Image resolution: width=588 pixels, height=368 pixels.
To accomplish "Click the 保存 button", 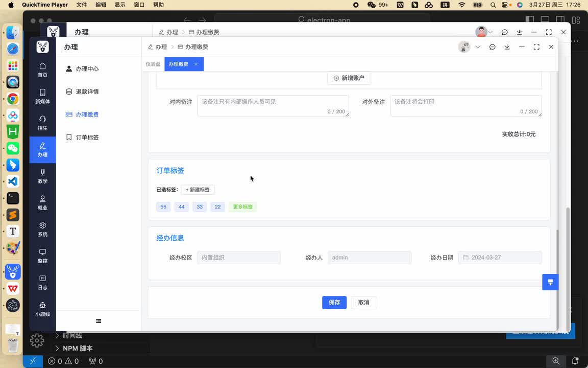I will pyautogui.click(x=334, y=303).
